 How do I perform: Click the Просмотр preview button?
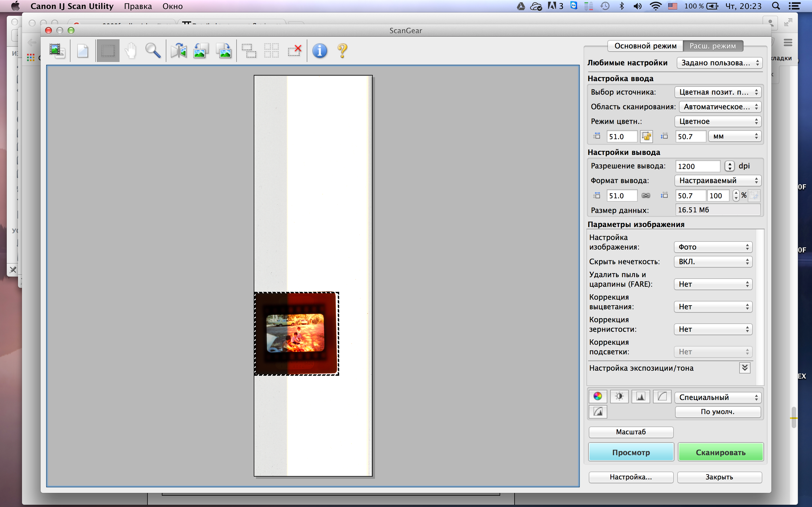click(631, 452)
